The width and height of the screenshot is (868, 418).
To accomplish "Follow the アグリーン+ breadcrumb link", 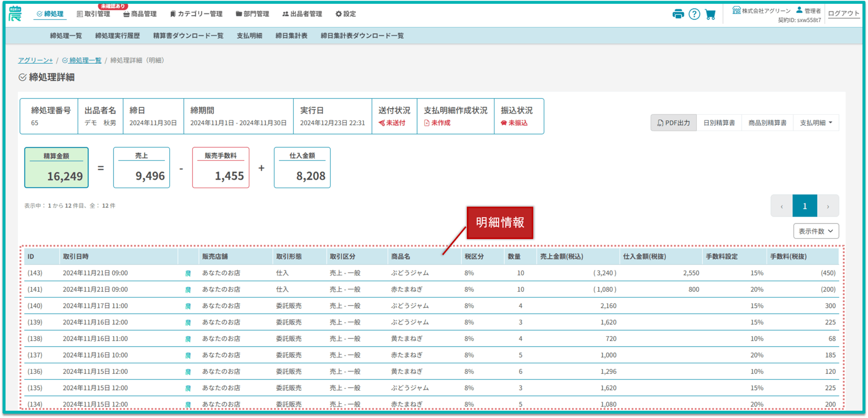I will (x=35, y=60).
